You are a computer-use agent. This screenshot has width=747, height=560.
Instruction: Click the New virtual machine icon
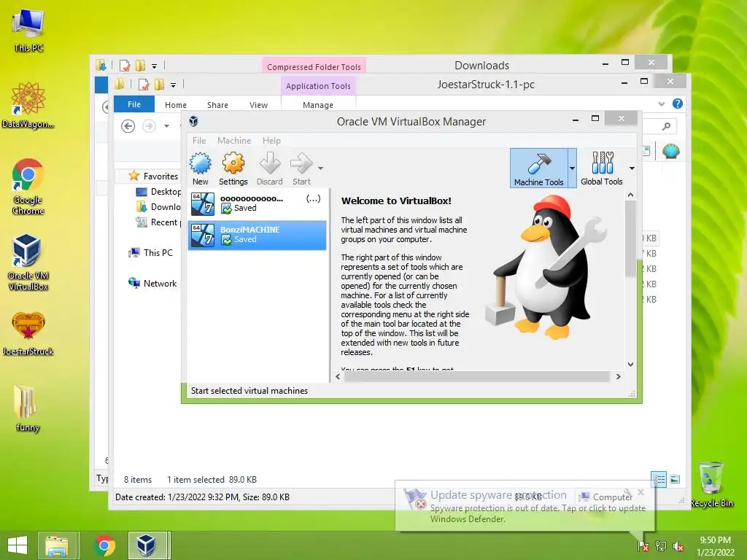pyautogui.click(x=200, y=168)
